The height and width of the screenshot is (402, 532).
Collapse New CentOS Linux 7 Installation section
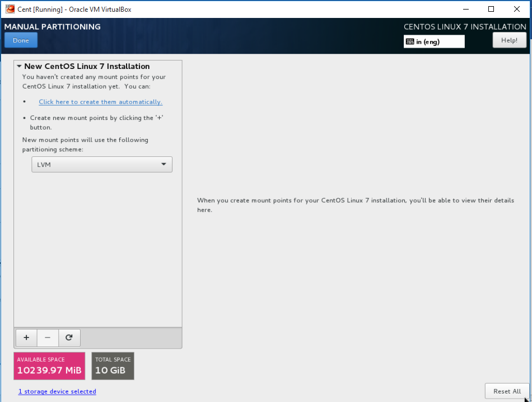[x=19, y=66]
